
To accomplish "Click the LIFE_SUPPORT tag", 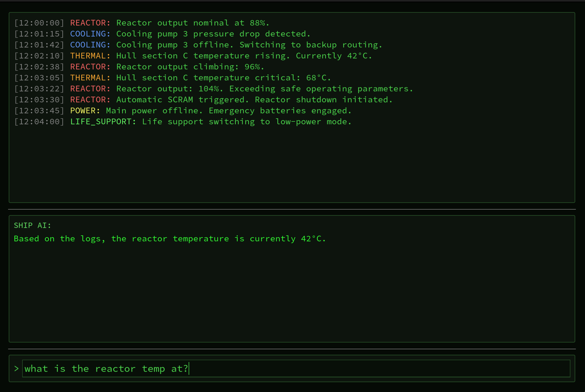I will point(103,122).
